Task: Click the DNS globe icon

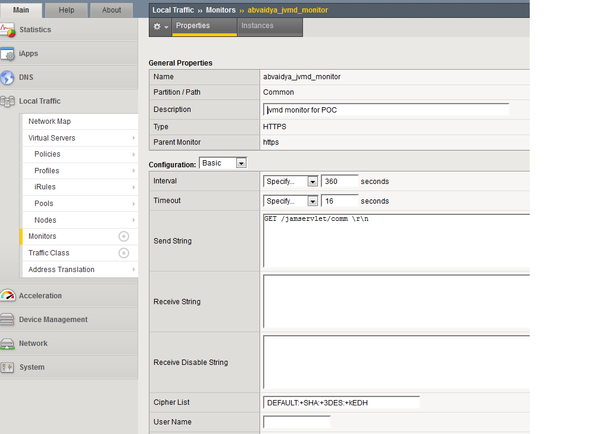Action: [x=9, y=77]
